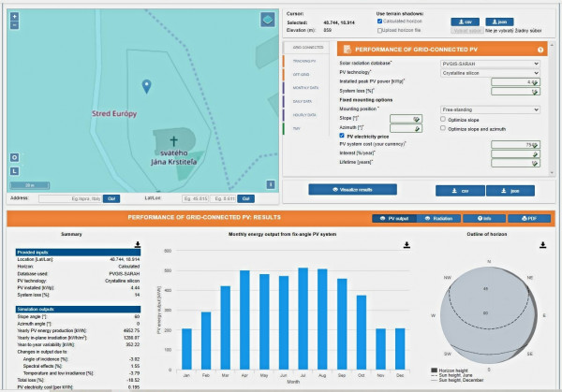This screenshot has height=392, width=562.
Task: Select Off-grid tab
Action: coord(306,75)
